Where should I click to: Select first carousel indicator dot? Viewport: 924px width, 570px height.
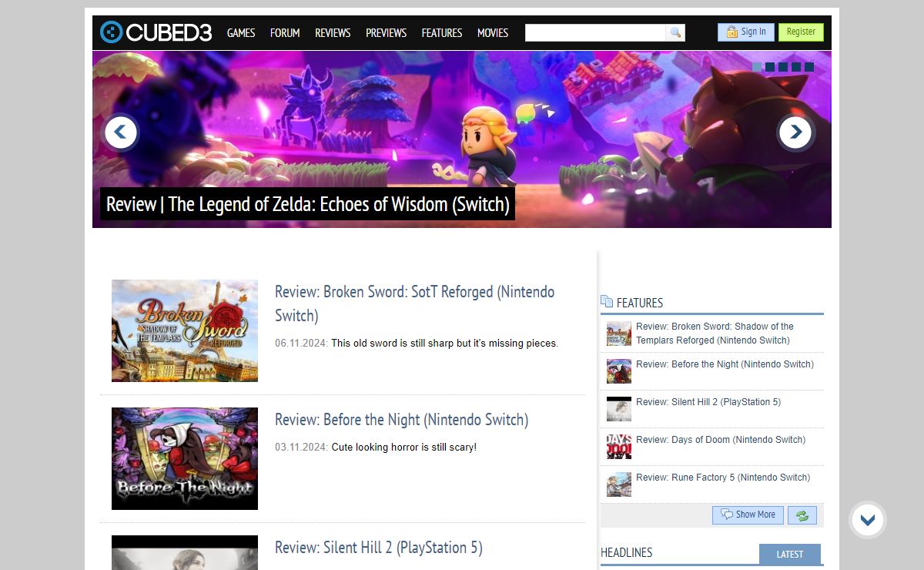pyautogui.click(x=757, y=67)
